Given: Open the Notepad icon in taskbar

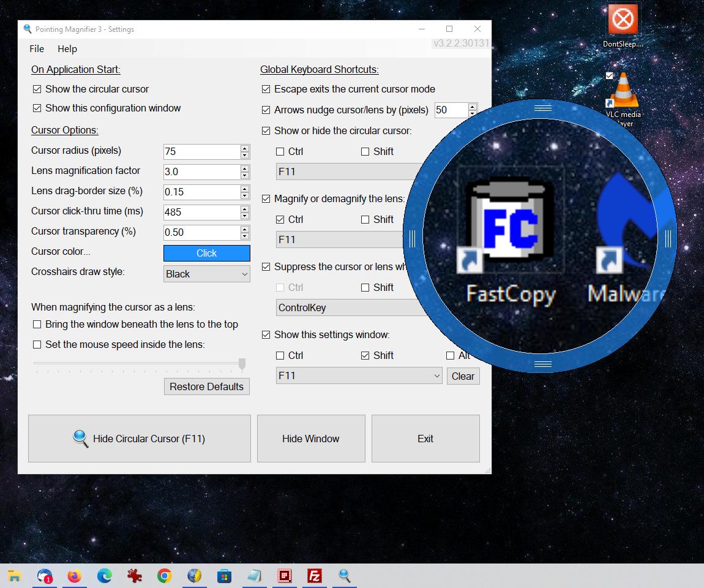Looking at the screenshot, I should [255, 575].
